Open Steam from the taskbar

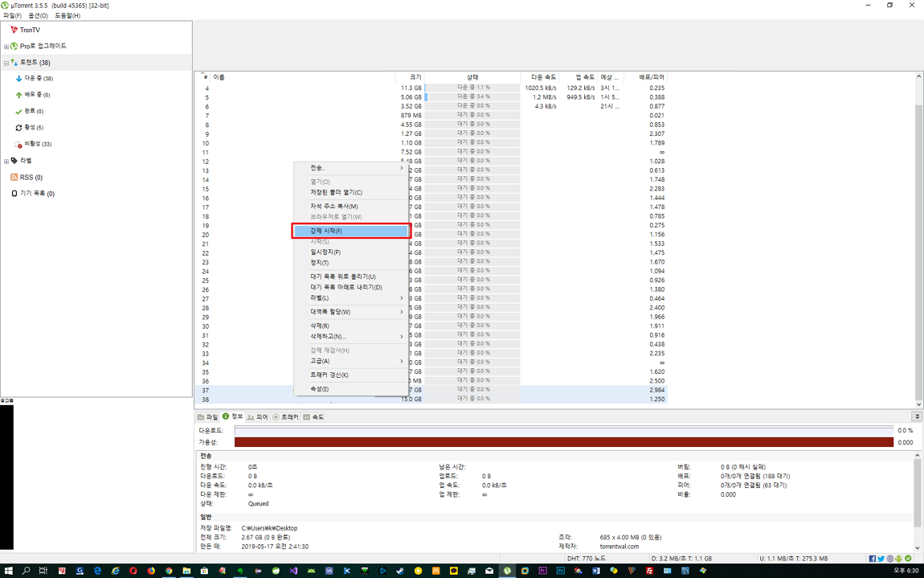pos(401,571)
